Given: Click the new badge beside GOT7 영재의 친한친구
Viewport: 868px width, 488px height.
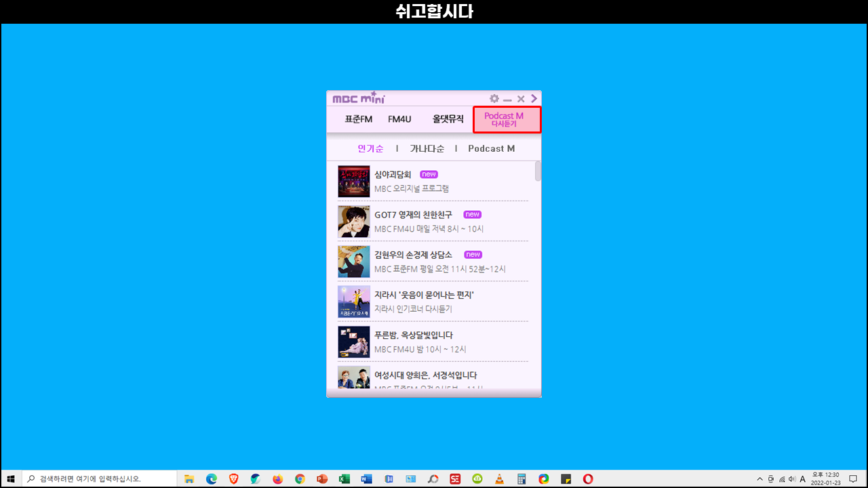Looking at the screenshot, I should click(x=473, y=215).
